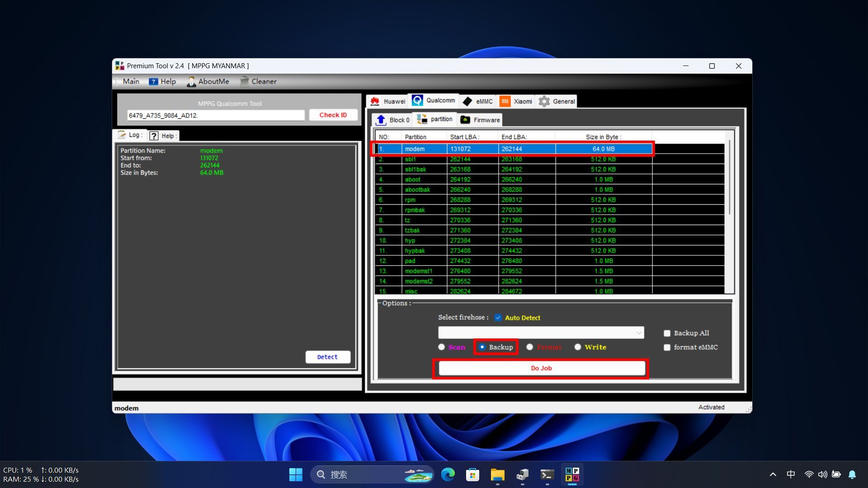This screenshot has width=868, height=488.
Task: Click the Huawei logo tab icon
Action: (x=375, y=101)
